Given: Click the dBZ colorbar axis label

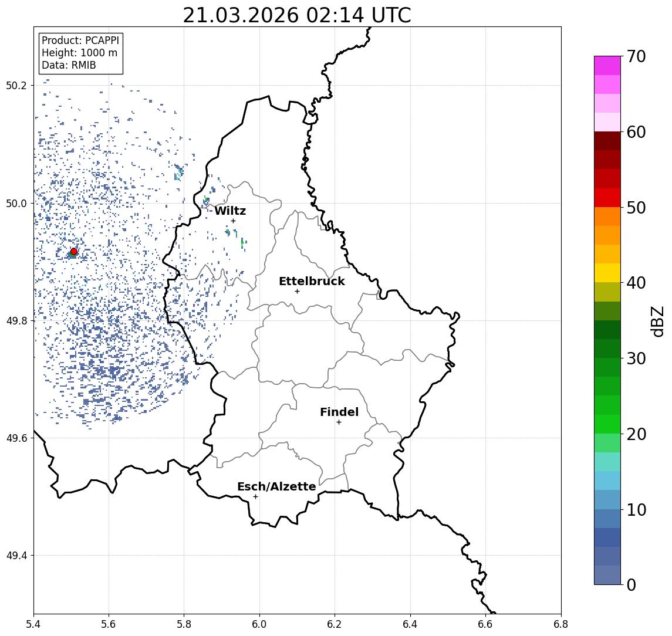Looking at the screenshot, I should pyautogui.click(x=657, y=321).
